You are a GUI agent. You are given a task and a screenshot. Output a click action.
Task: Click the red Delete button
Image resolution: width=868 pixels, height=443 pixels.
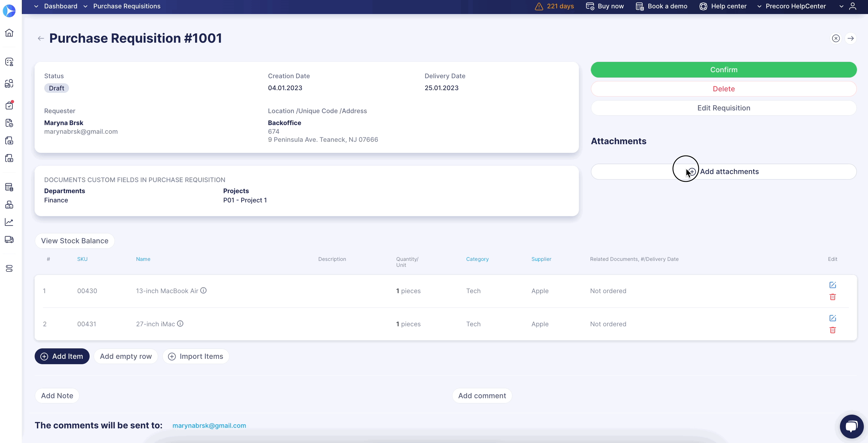723,89
